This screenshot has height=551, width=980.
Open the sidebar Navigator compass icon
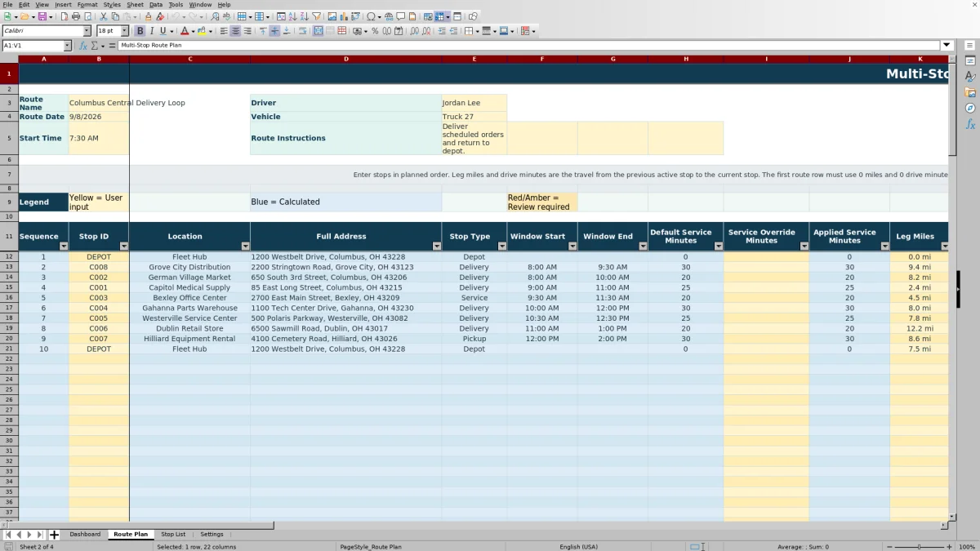point(970,108)
